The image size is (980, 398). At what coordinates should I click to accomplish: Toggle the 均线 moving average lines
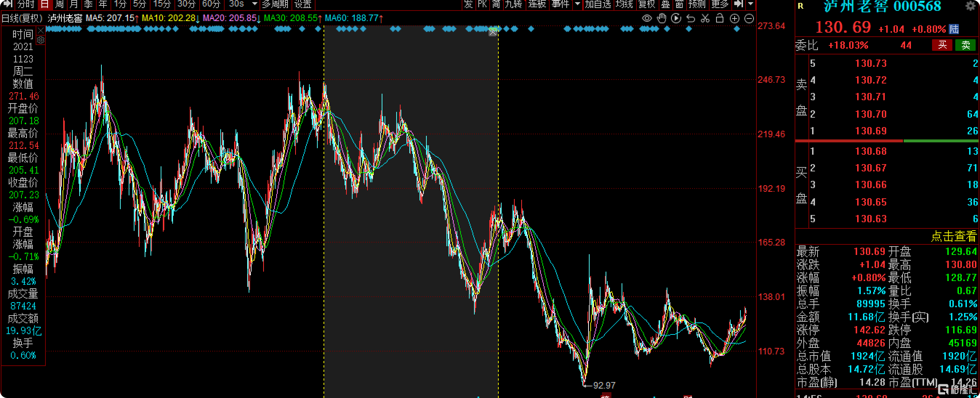[624, 4]
